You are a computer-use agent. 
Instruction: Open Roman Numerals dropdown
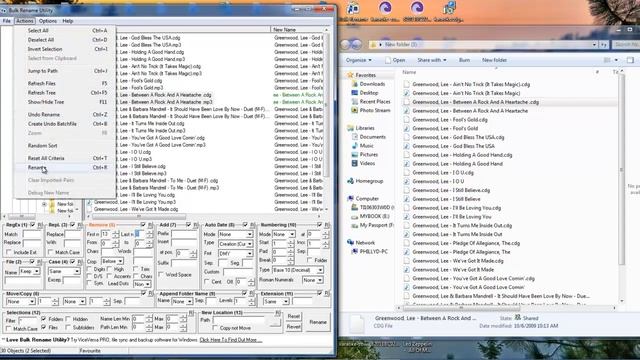(x=313, y=280)
